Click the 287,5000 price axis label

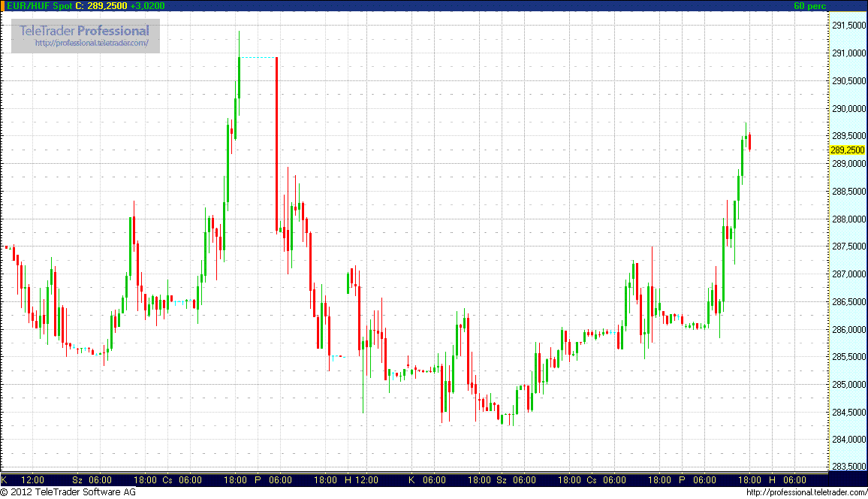click(848, 246)
